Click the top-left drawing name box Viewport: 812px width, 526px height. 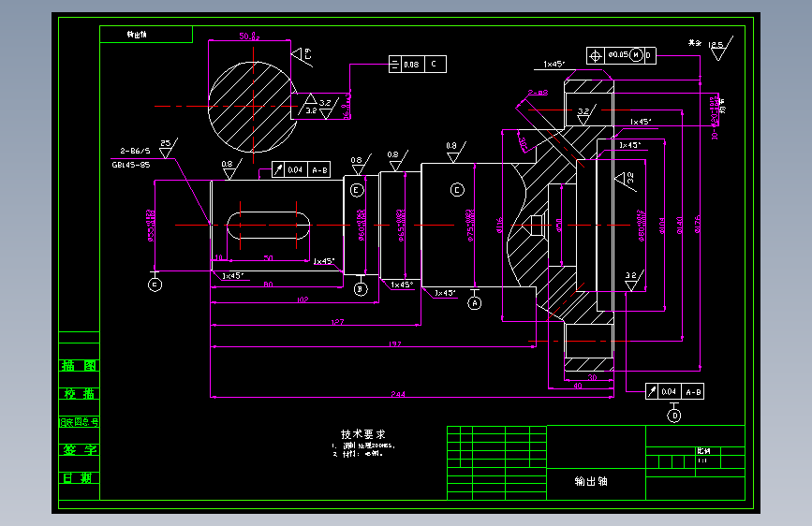146,35
